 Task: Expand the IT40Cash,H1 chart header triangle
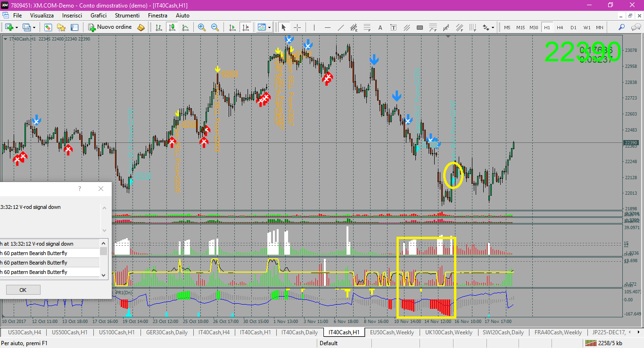[5, 39]
